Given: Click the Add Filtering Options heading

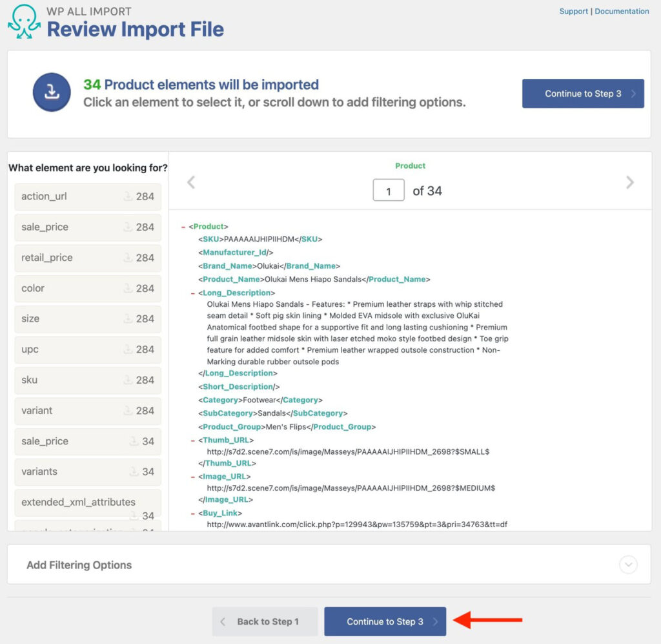Looking at the screenshot, I should (x=79, y=565).
